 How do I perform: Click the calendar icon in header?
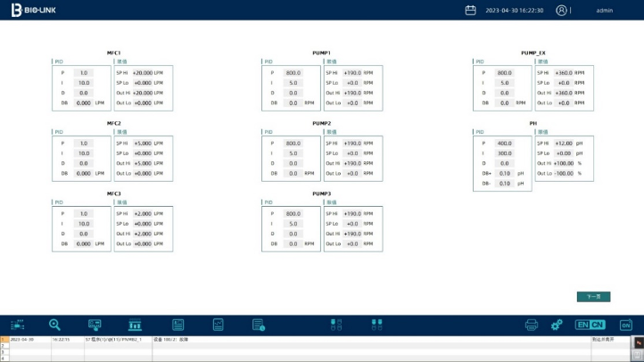click(x=471, y=10)
